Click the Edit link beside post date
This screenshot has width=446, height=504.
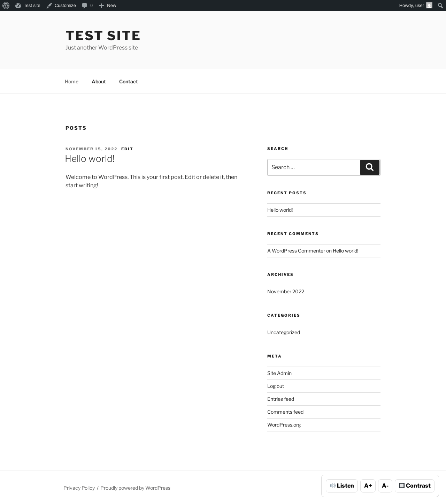[x=127, y=149]
